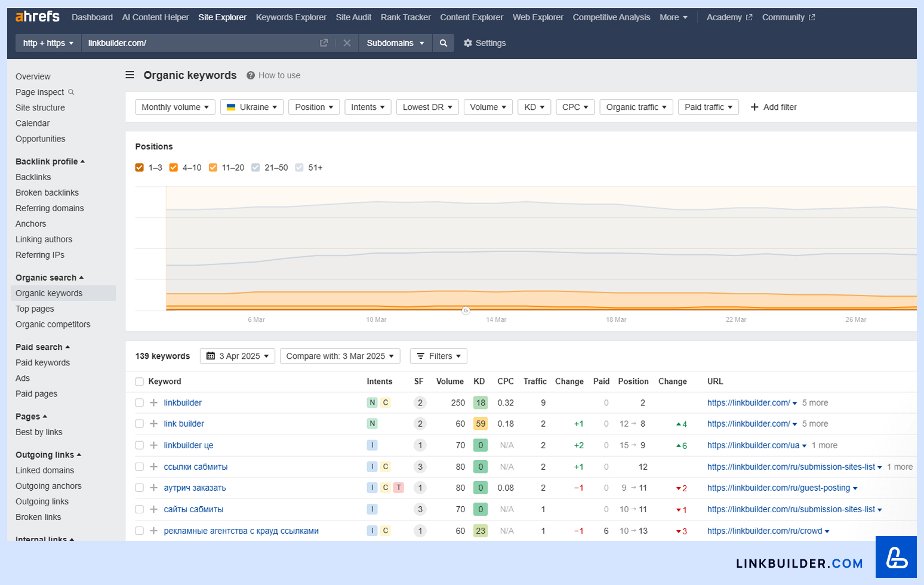Click plus icon next to linkbuilder це
The height and width of the screenshot is (585, 924).
[x=153, y=445]
